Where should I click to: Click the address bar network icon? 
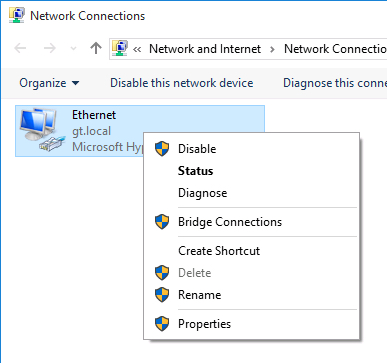[120, 49]
